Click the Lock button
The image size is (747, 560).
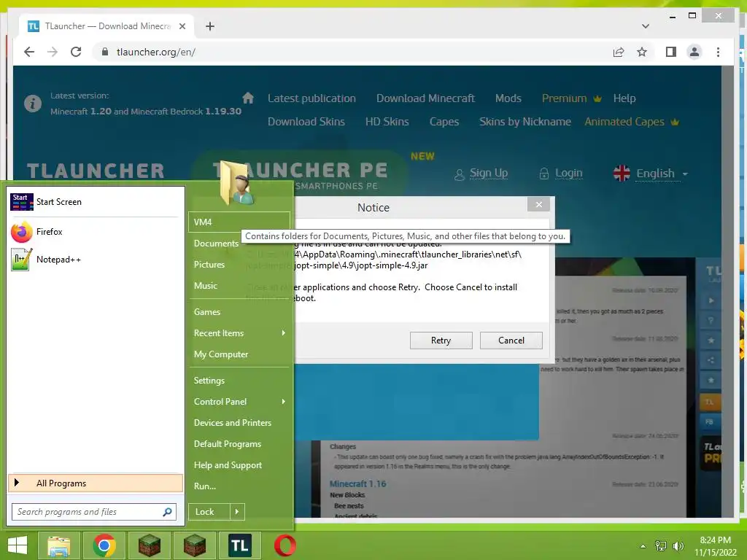click(209, 512)
